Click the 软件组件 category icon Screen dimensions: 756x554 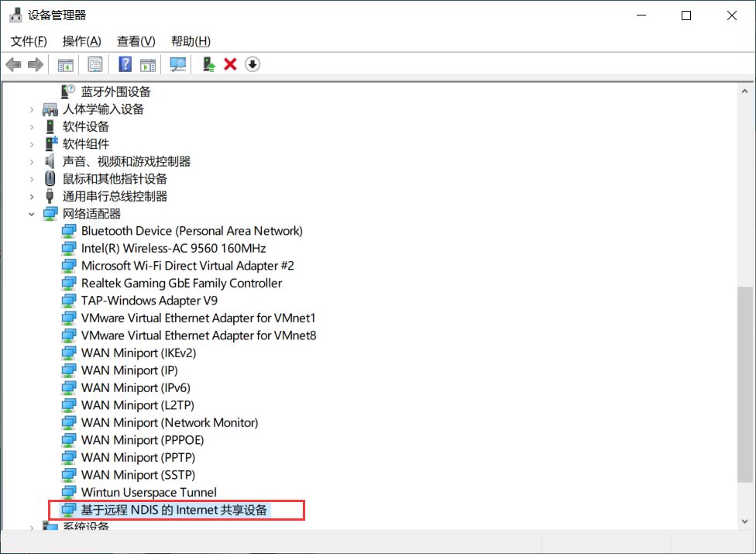click(50, 143)
